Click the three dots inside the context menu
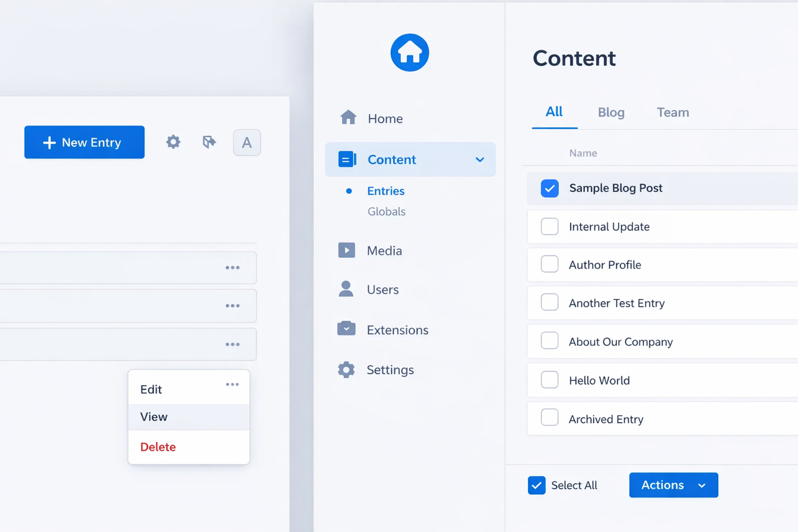 tap(232, 384)
